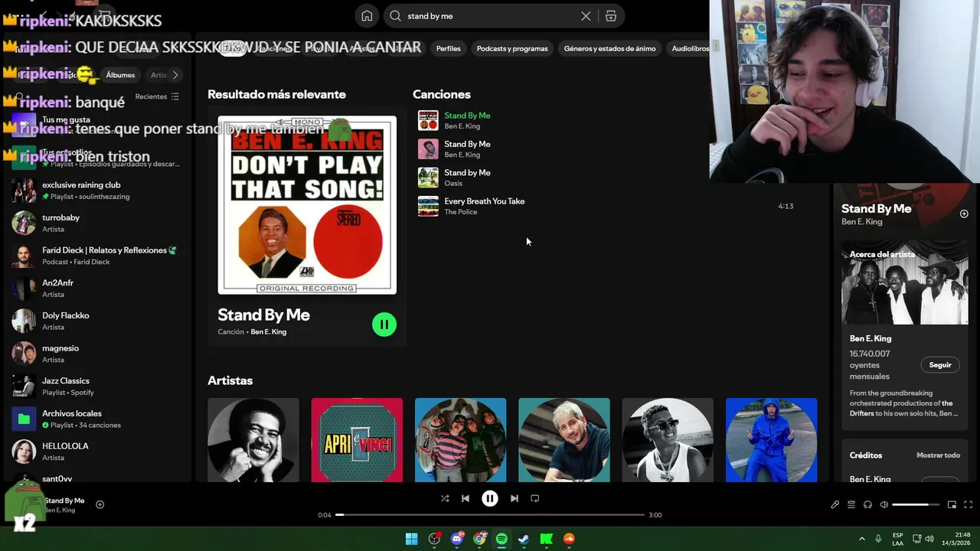
Task: Adjust the volume slider
Action: point(916,504)
